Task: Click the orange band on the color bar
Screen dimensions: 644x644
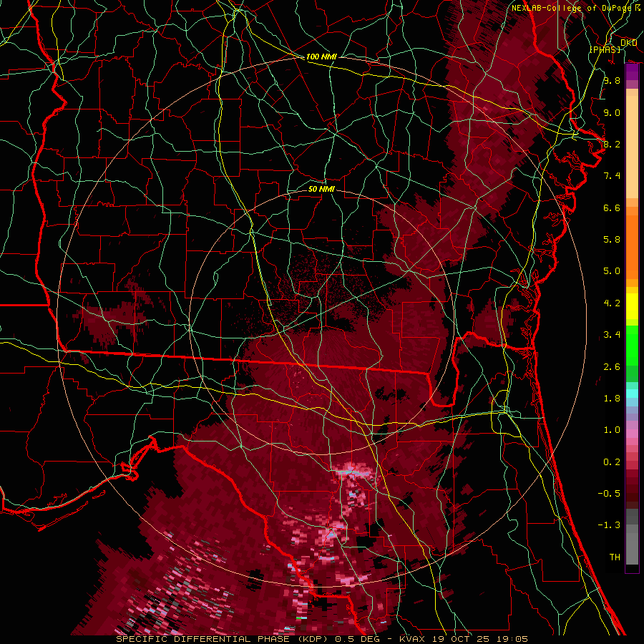Action: (x=632, y=246)
